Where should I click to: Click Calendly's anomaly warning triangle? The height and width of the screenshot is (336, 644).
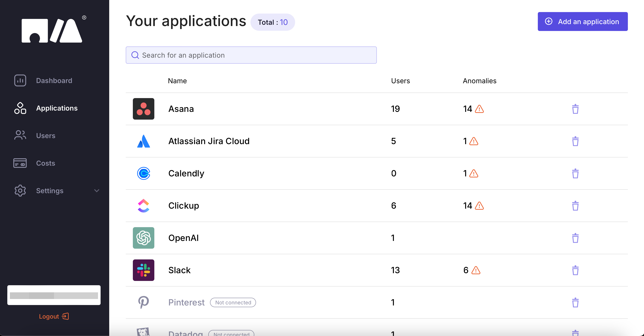(474, 173)
